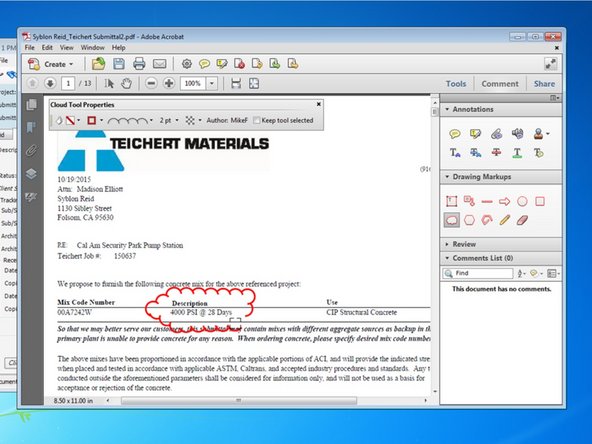Click the fit width scrolling icon
This screenshot has width=592, height=444.
click(236, 83)
